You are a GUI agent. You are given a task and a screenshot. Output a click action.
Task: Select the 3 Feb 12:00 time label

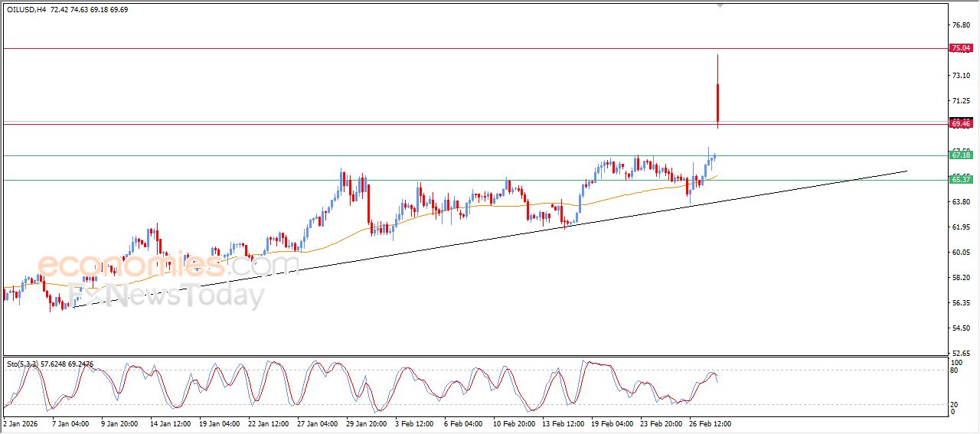click(x=413, y=423)
